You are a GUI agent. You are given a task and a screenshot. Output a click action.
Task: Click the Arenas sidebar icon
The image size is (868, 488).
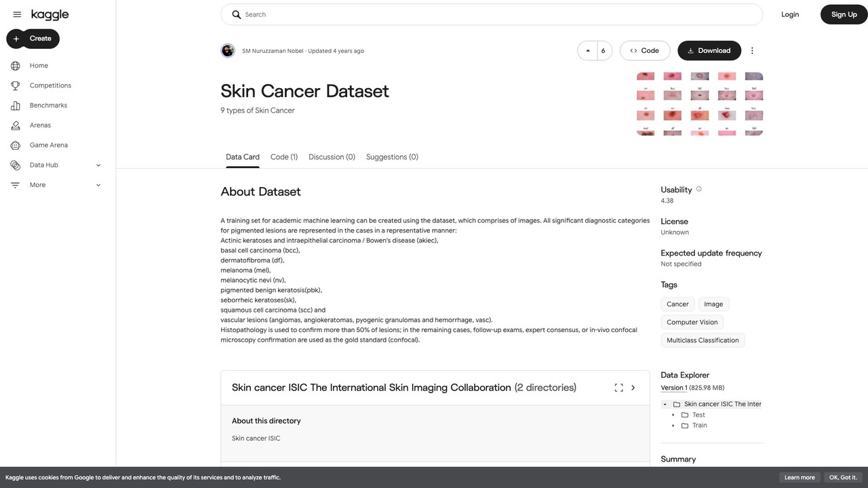(x=16, y=125)
